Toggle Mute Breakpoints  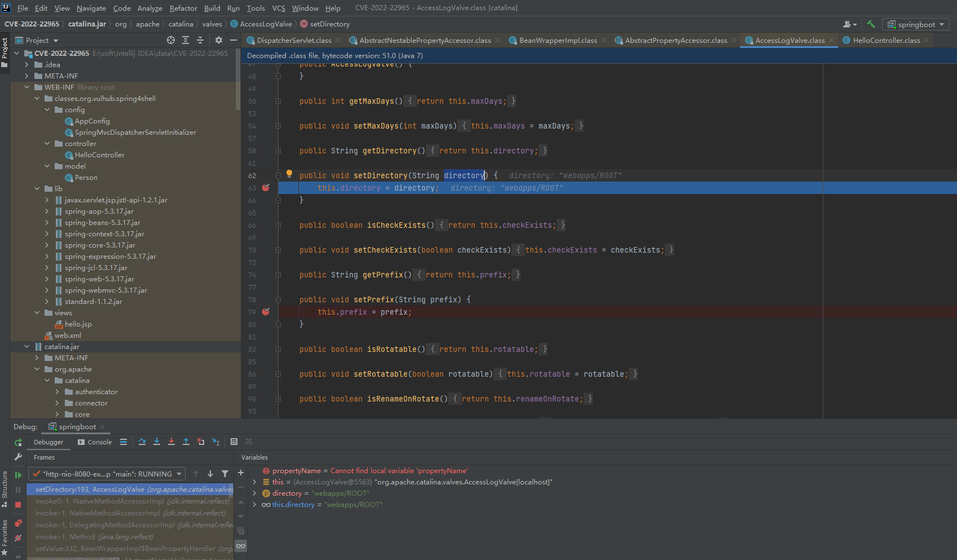click(18, 538)
